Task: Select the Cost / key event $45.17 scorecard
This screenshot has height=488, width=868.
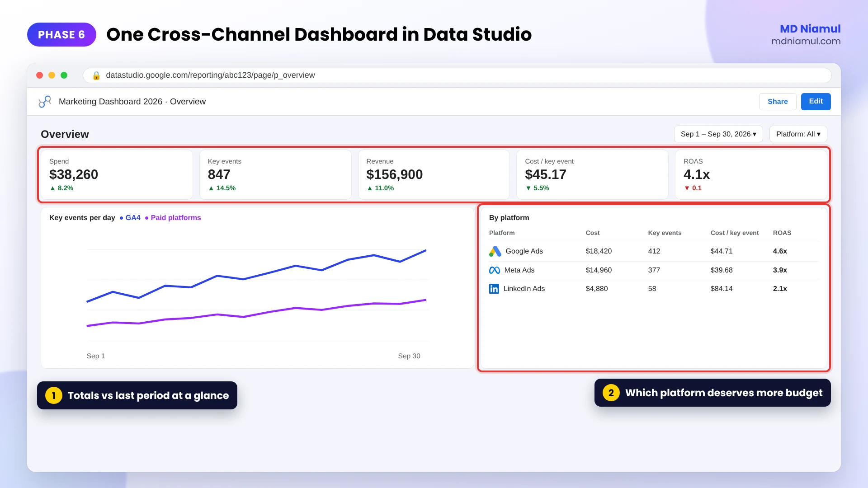Action: [592, 175]
